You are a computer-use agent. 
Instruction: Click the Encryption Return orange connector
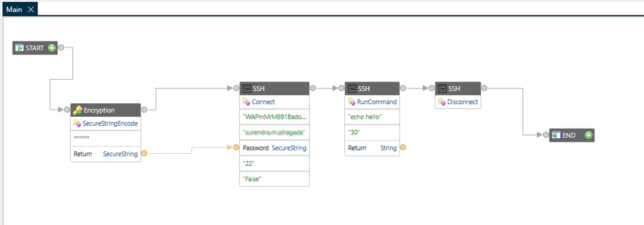144,153
